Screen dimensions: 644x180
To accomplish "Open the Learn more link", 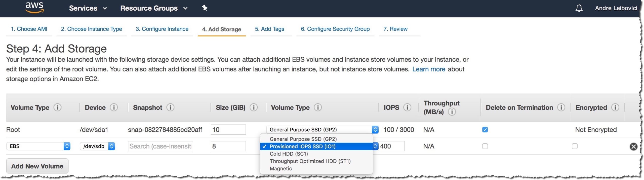I will point(428,69).
